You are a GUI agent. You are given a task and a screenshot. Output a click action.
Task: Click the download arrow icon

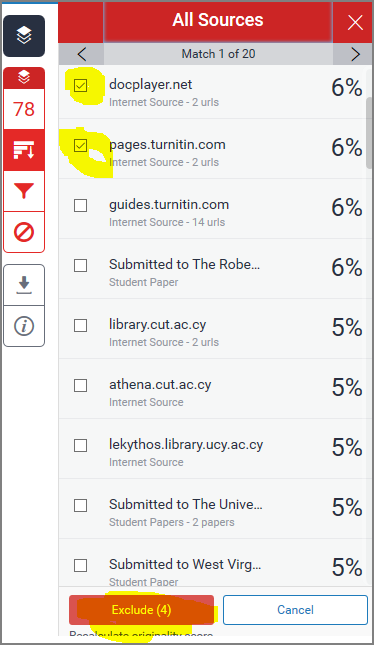[x=24, y=285]
